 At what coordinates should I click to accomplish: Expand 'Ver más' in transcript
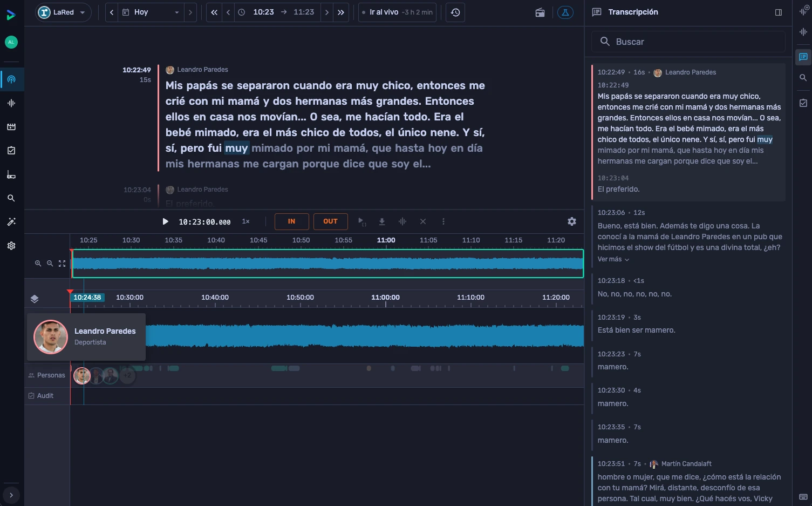pyautogui.click(x=613, y=259)
